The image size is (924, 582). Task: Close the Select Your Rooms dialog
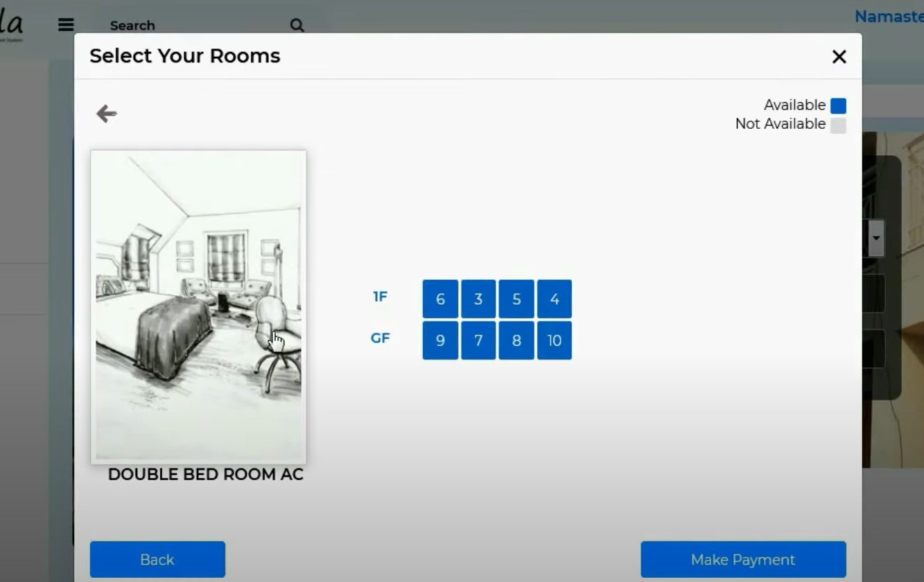click(x=839, y=57)
